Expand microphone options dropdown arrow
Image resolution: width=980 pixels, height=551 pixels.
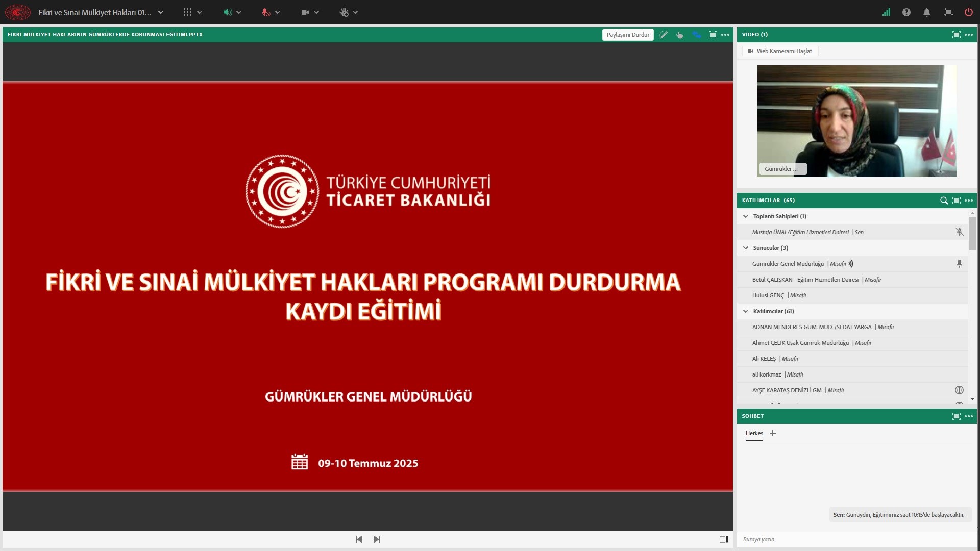click(x=278, y=12)
